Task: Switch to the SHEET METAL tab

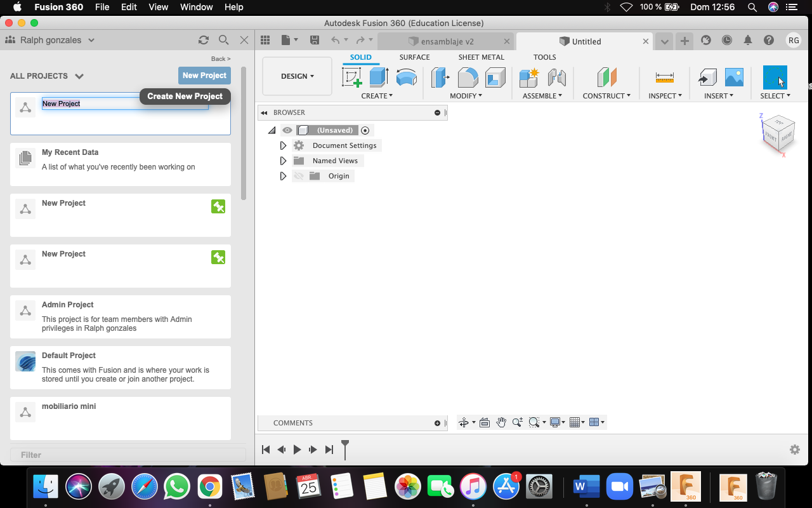Action: click(481, 57)
